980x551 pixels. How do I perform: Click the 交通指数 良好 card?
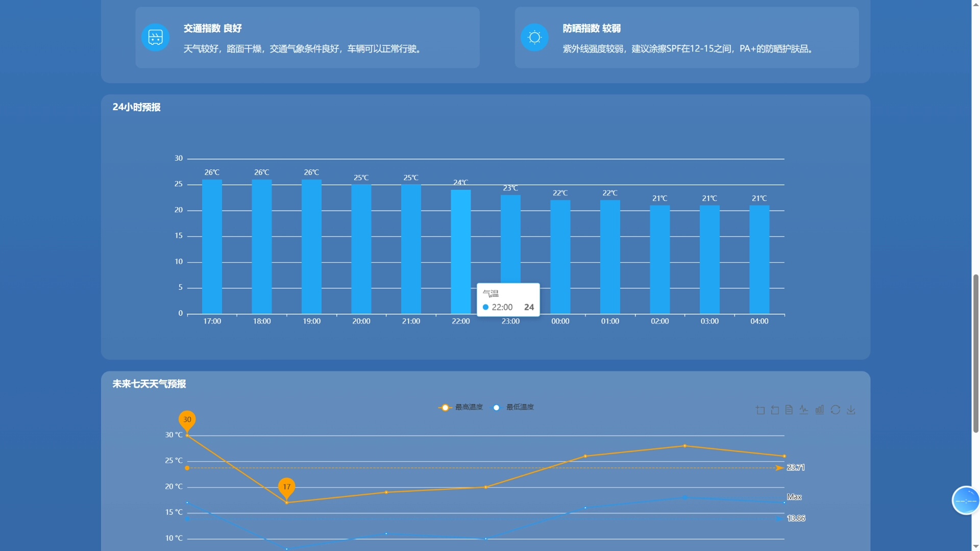[x=307, y=38]
